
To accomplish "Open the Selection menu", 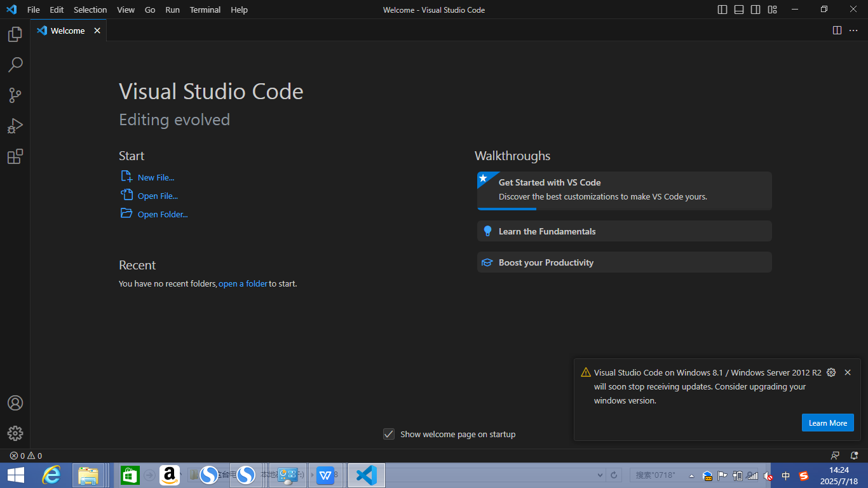I will [90, 10].
